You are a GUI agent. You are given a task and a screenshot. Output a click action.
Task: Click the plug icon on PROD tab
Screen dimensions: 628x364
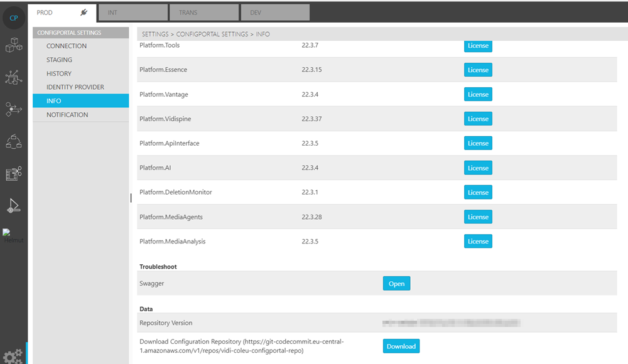coord(84,13)
